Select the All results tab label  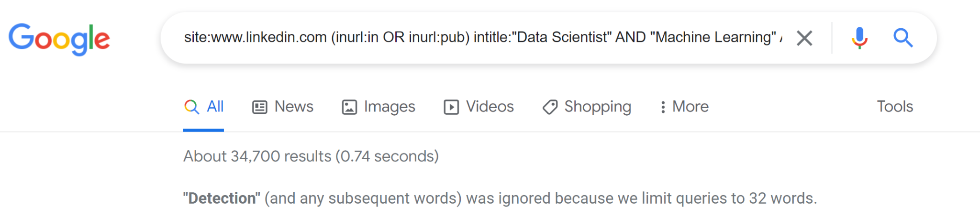[x=215, y=107]
